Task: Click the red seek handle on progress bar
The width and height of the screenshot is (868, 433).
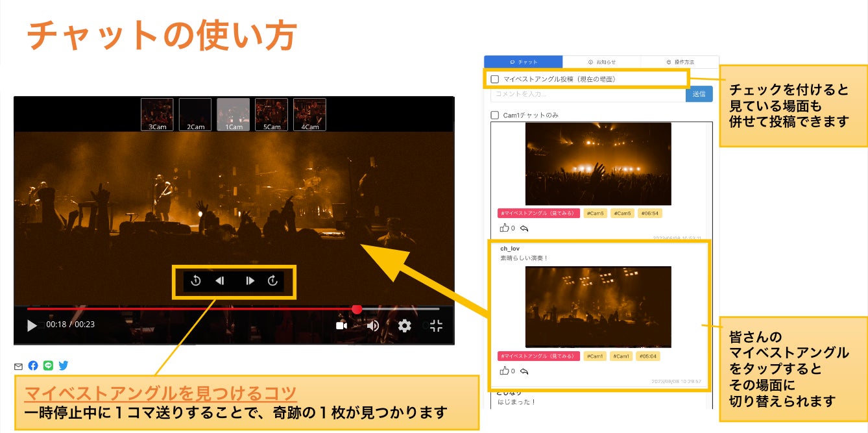Action: 357,308
